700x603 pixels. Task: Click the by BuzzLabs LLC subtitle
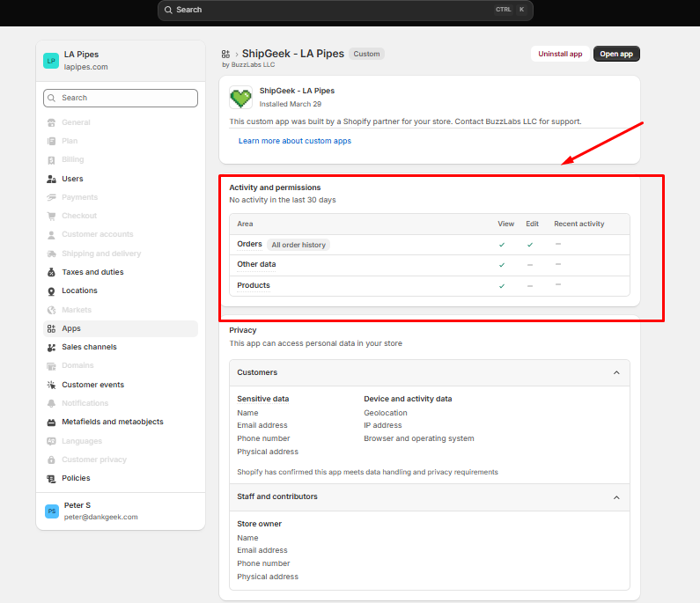click(x=248, y=65)
